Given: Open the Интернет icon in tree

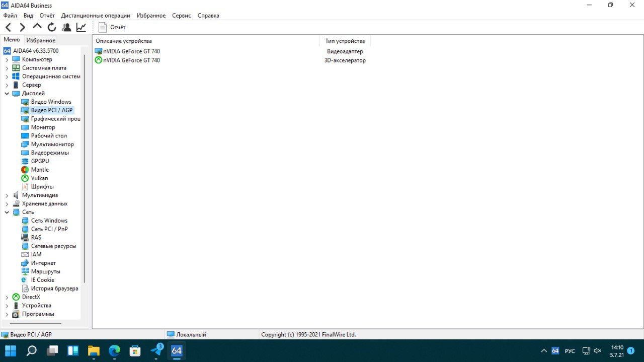Looking at the screenshot, I should (x=25, y=263).
